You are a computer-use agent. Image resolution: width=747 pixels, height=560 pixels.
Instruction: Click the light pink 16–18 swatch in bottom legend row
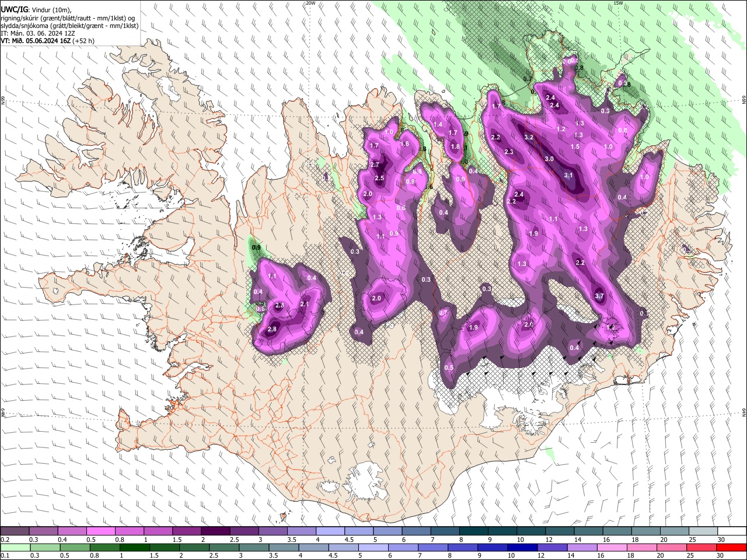[612, 547]
